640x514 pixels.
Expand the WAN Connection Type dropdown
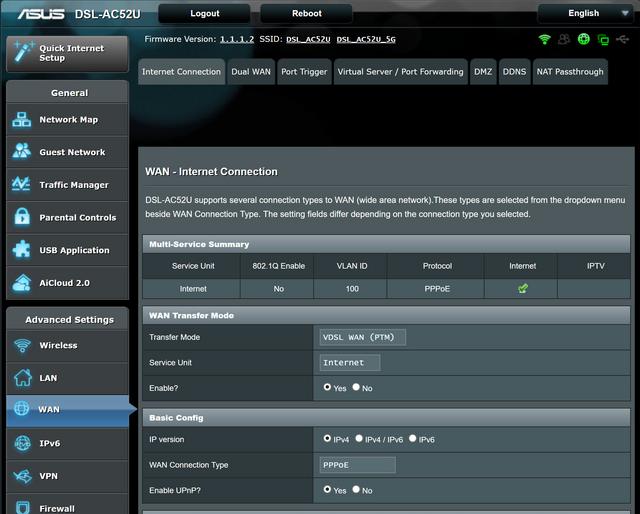[357, 465]
